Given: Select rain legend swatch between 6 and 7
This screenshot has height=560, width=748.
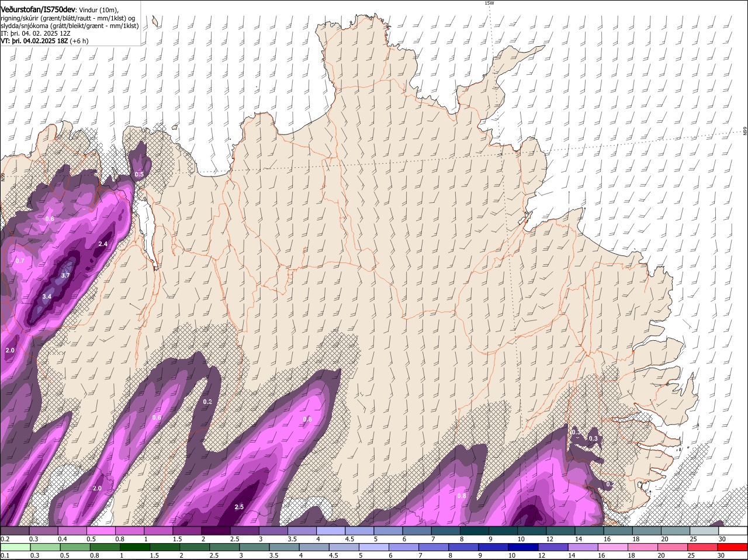Looking at the screenshot, I should click(x=403, y=547).
